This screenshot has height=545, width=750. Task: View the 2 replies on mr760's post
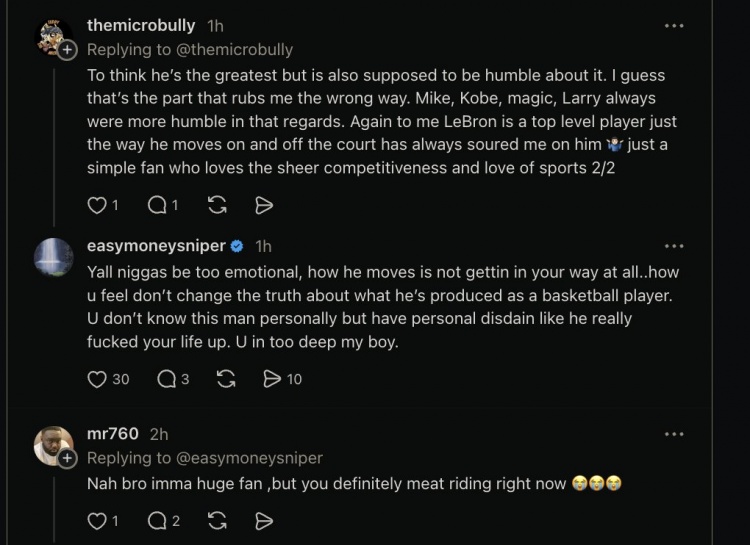pyautogui.click(x=157, y=521)
